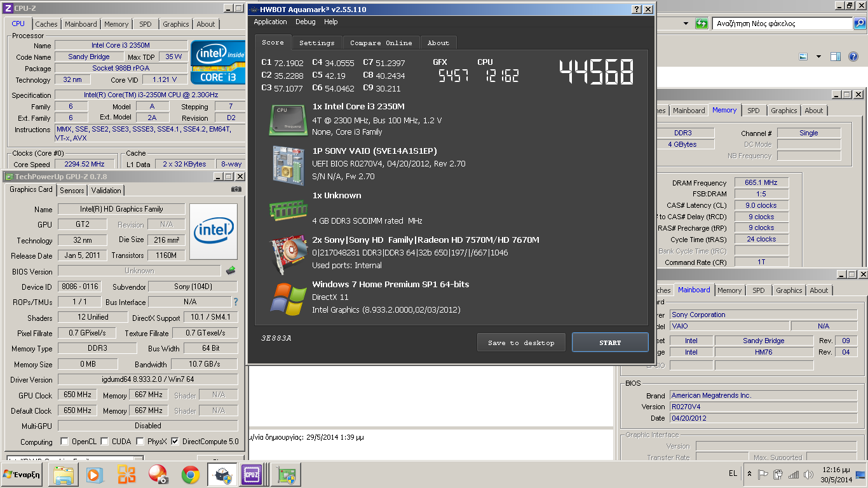Click the CPU score 12162

coord(502,76)
